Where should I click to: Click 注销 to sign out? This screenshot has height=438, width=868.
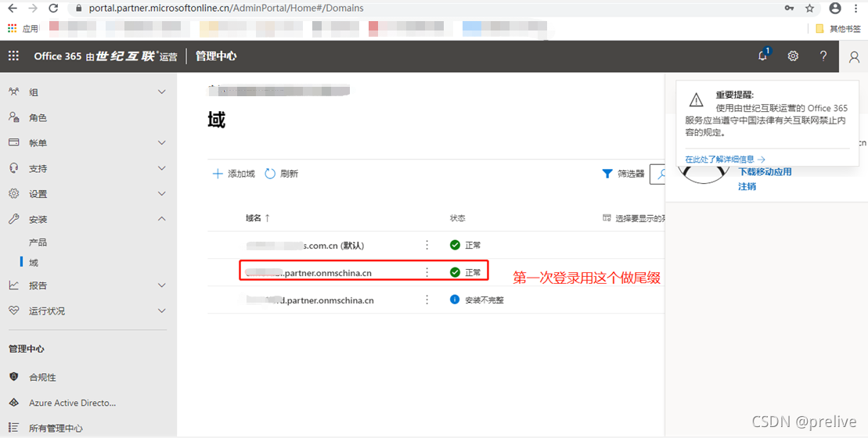pos(747,186)
